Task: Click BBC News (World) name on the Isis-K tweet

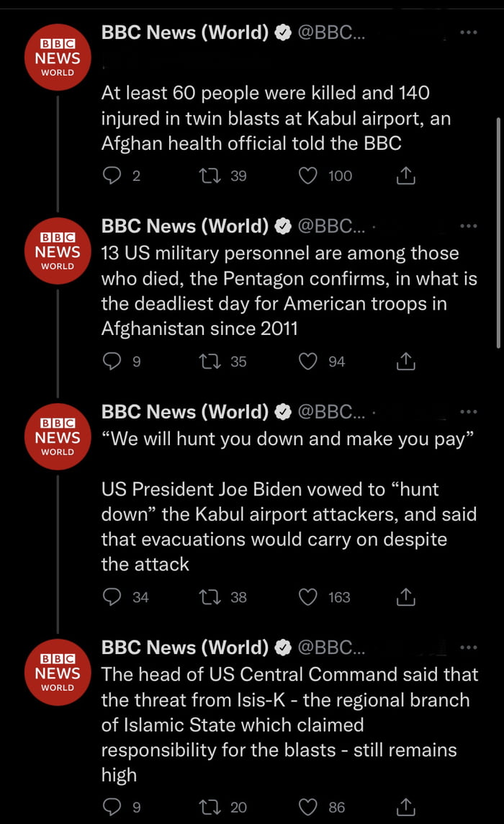Action: coord(185,648)
